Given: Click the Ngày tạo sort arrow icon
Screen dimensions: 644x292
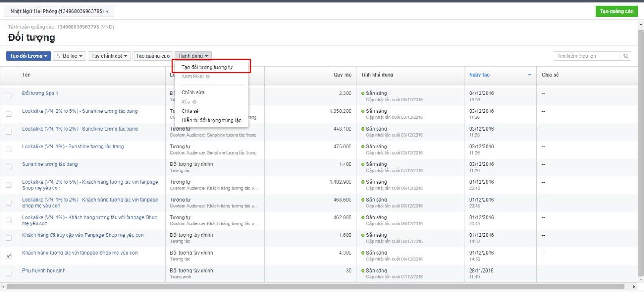Looking at the screenshot, I should click(529, 75).
